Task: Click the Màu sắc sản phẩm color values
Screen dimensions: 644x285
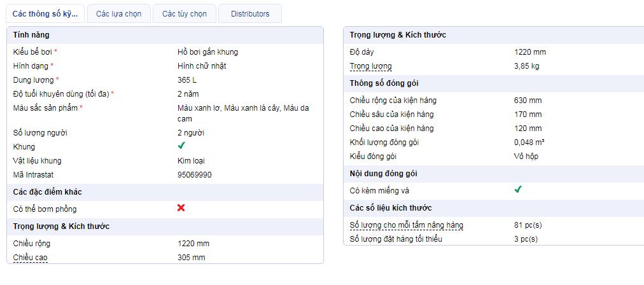Action: point(243,113)
